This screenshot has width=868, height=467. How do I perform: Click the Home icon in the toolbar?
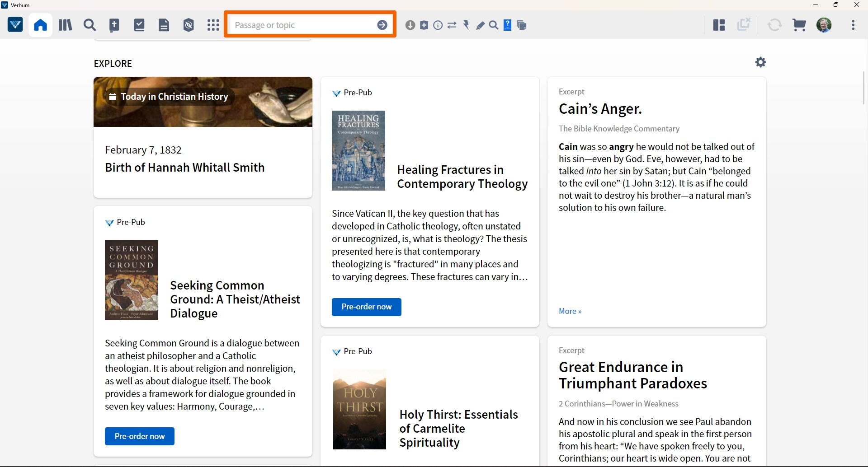tap(40, 25)
